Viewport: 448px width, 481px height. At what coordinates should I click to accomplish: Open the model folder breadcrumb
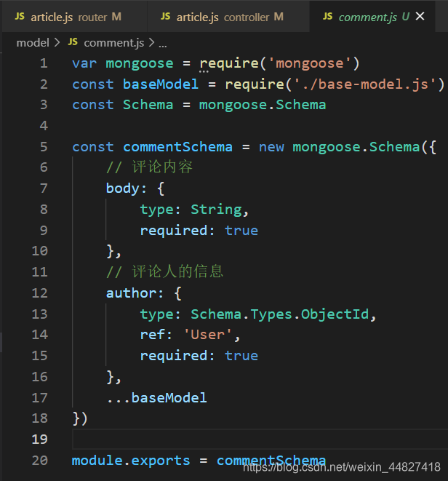[33, 43]
